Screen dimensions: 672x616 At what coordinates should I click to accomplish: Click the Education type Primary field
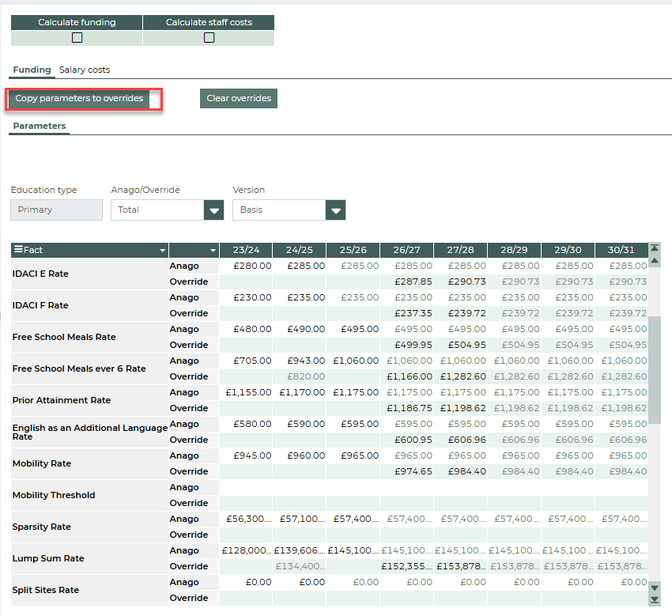pos(56,210)
